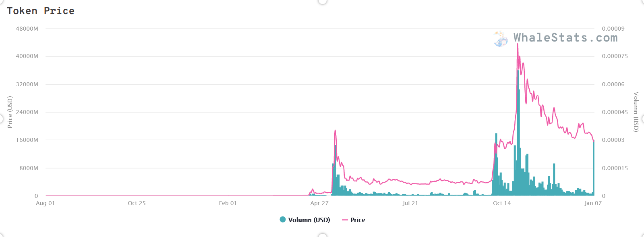Click the bottom-center resize handle circle
The height and width of the screenshot is (237, 644).
pyautogui.click(x=322, y=235)
